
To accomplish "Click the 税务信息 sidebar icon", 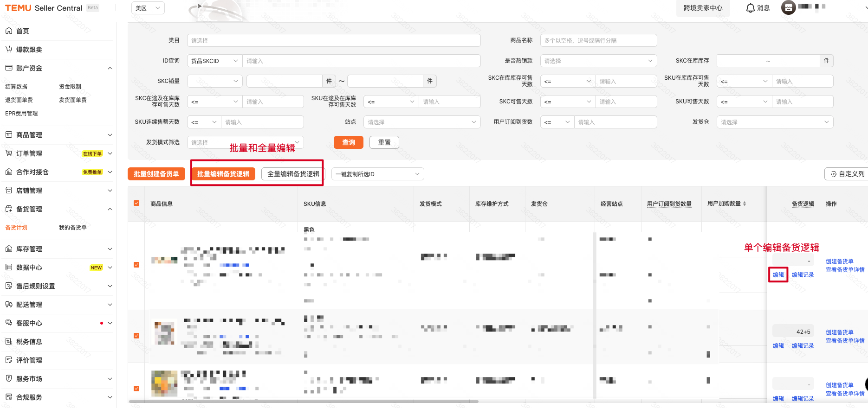I will [x=9, y=342].
